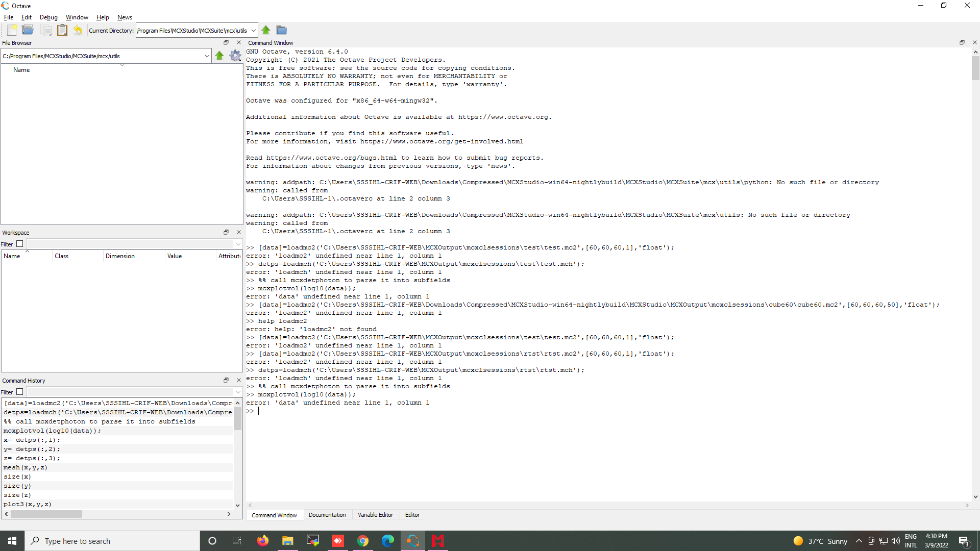Open an existing file via toolbar
The height and width of the screenshot is (551, 980).
(x=28, y=30)
